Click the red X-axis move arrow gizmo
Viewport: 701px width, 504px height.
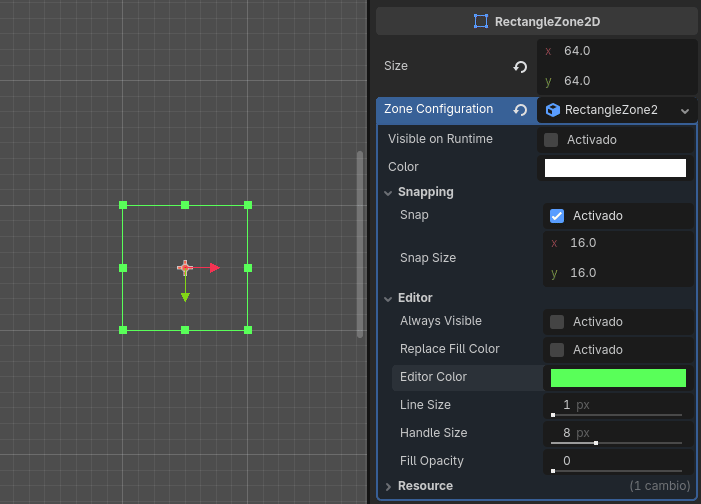(x=215, y=268)
